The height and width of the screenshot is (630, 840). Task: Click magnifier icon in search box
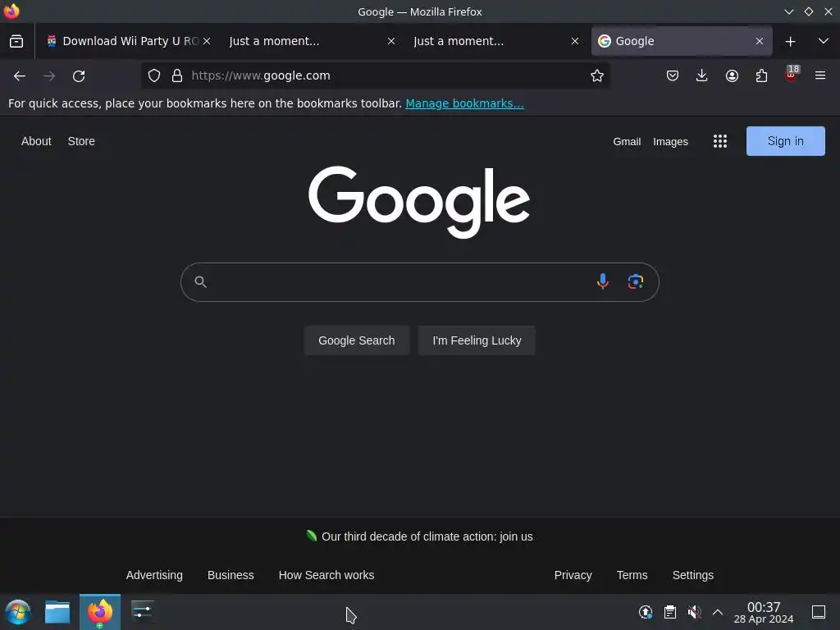pyautogui.click(x=200, y=282)
